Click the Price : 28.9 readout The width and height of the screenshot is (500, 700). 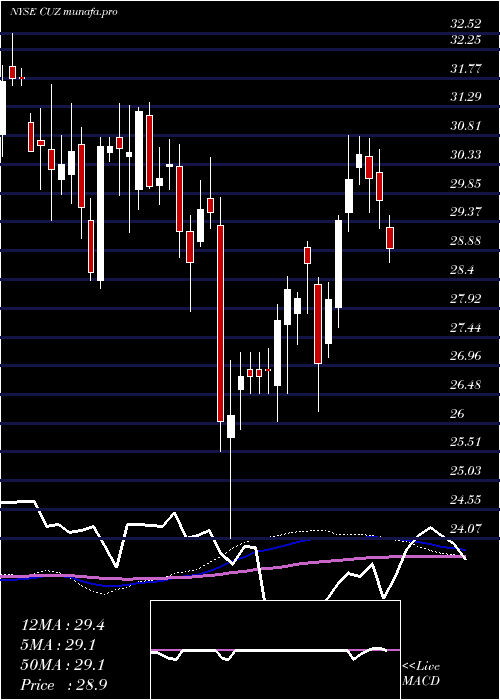pyautogui.click(x=63, y=685)
